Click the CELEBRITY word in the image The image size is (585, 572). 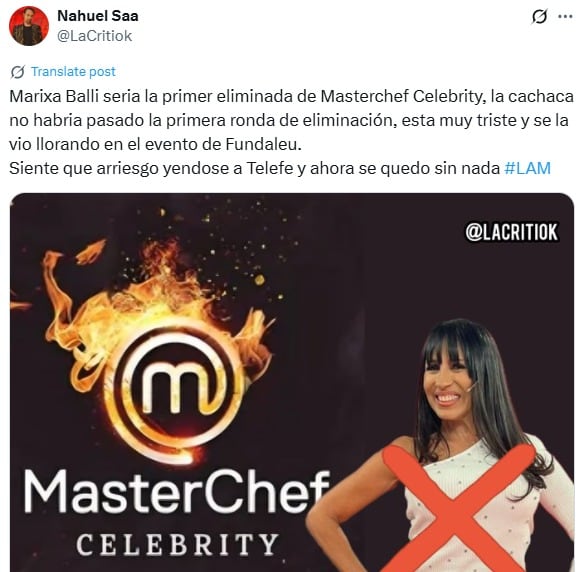pos(178,545)
